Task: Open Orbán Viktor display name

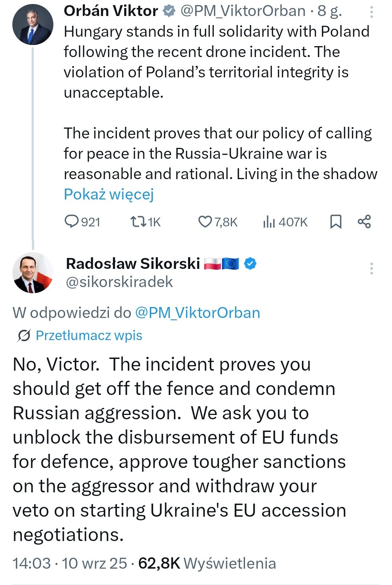Action: point(111,11)
